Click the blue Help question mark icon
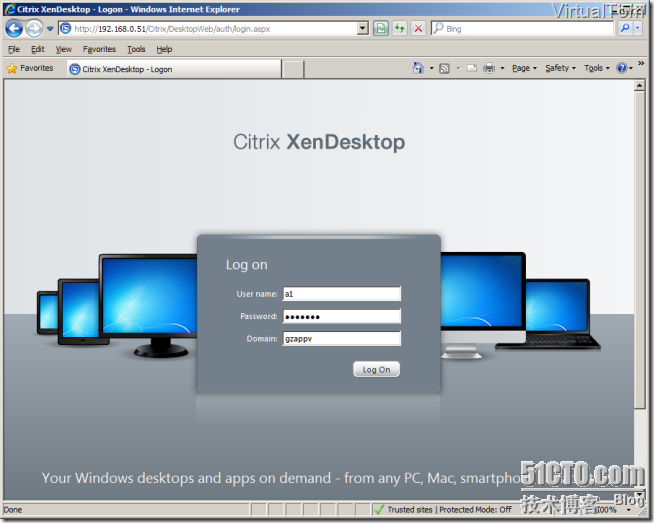Screen dimensions: 654x523 pos(621,68)
